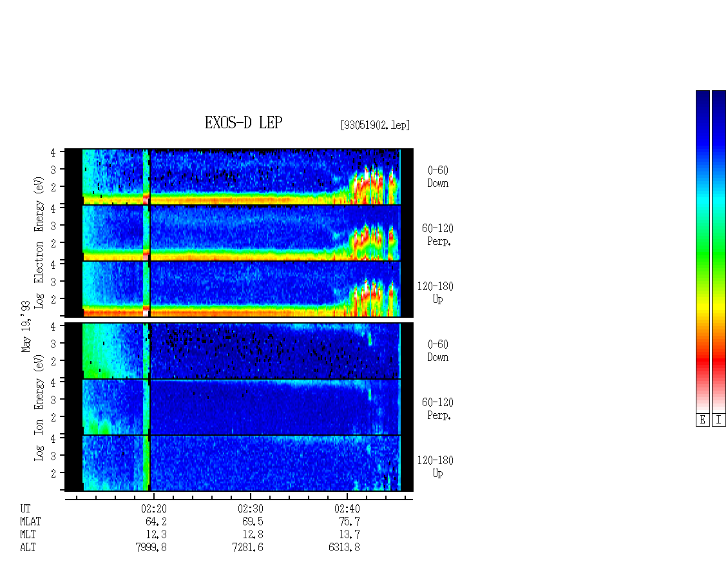This screenshot has height=564, width=728.
Task: Click the Log Ion Energy (eV) axis label
Action: coord(39,407)
